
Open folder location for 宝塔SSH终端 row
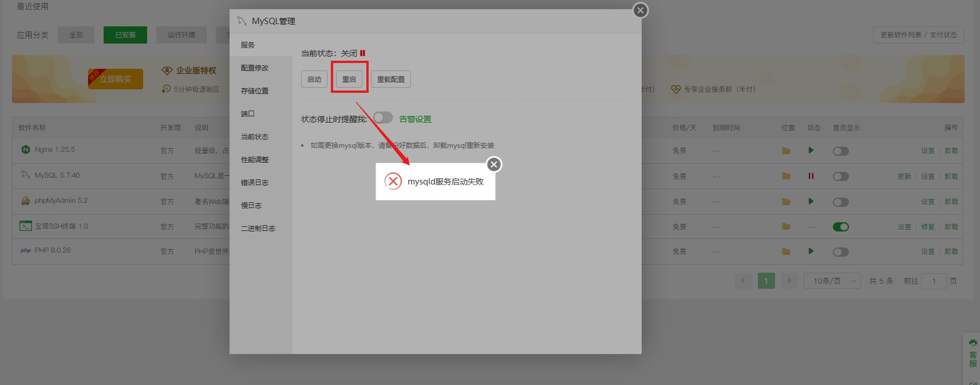point(786,227)
